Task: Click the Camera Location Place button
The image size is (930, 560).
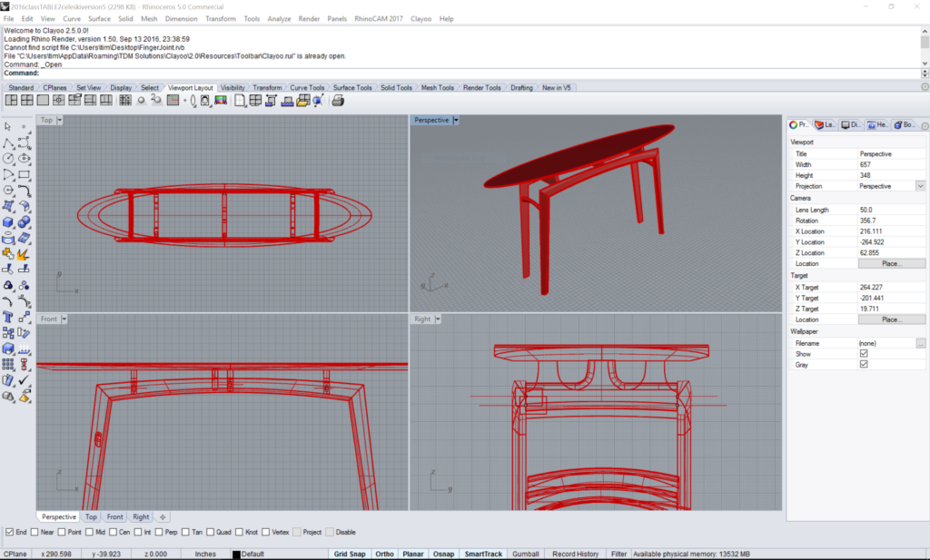Action: click(891, 263)
